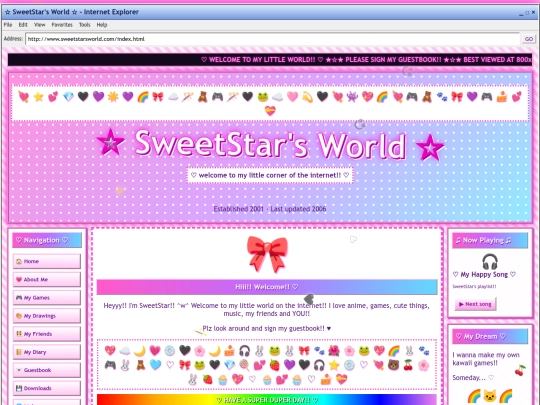The height and width of the screenshot is (405, 540).
Task: Click the Now Playing panel header
Action: click(x=490, y=240)
